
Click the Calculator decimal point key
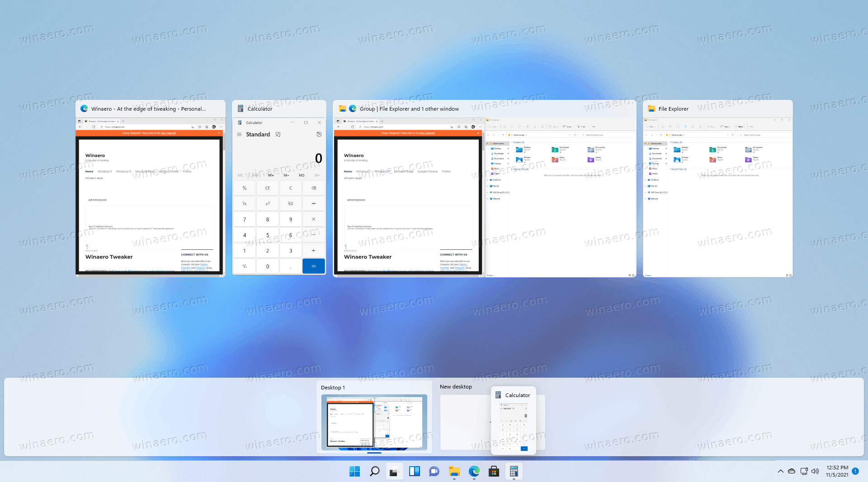point(291,266)
